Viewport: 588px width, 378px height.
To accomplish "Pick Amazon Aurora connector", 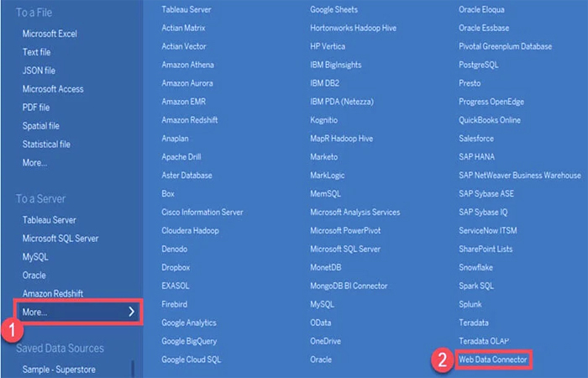I will pyautogui.click(x=187, y=83).
